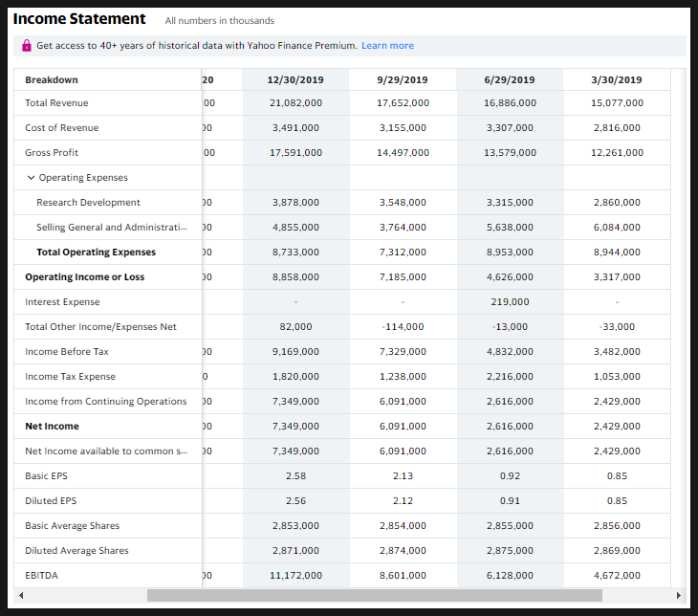
Task: Select the 6/29/2019 column header
Action: pyautogui.click(x=510, y=79)
